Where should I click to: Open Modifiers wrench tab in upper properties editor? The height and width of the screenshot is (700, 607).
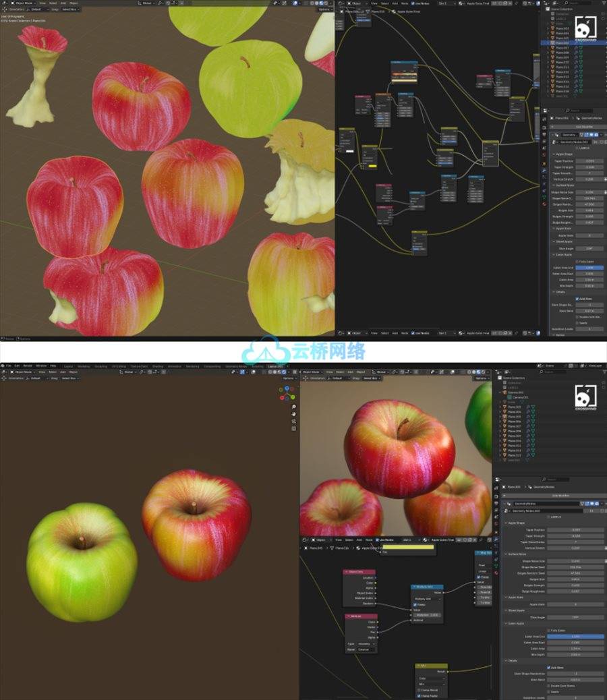click(x=544, y=171)
